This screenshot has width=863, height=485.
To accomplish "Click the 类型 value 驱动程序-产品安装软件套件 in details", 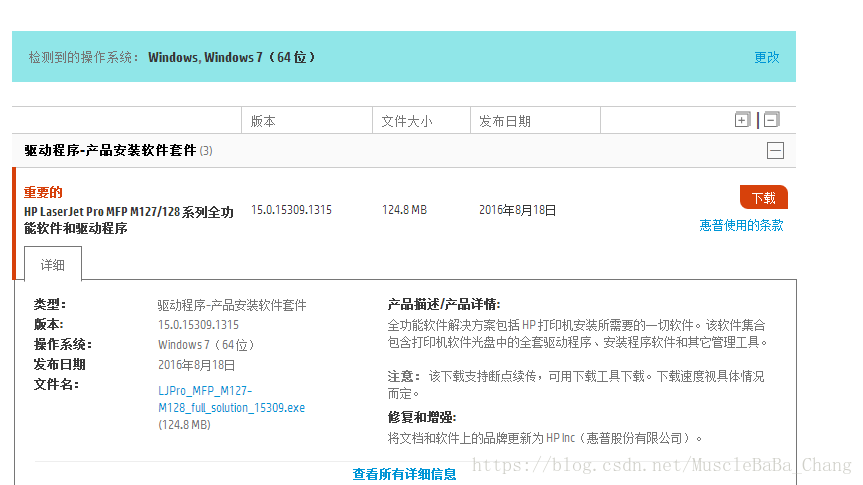I will 232,305.
